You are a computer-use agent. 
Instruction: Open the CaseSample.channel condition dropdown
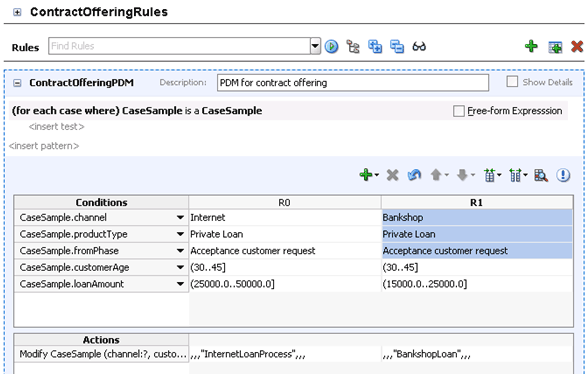click(180, 217)
